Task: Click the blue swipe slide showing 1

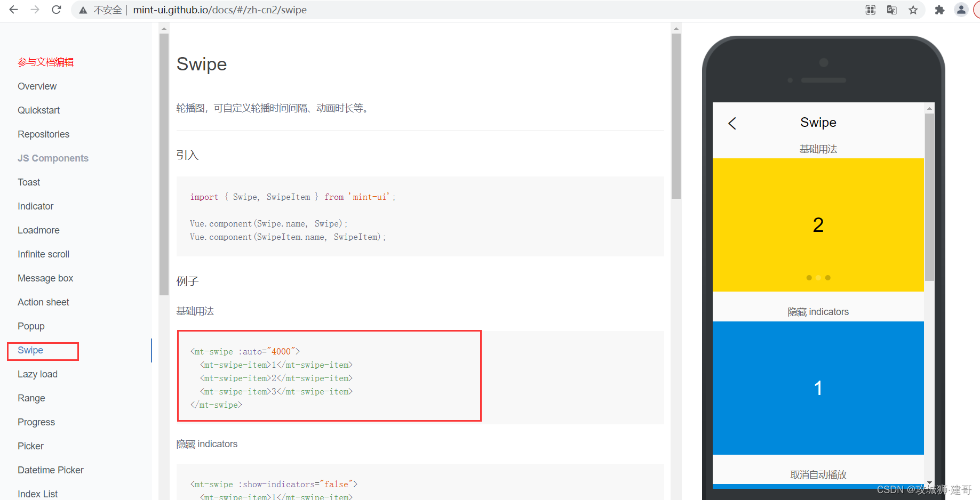Action: (x=818, y=388)
